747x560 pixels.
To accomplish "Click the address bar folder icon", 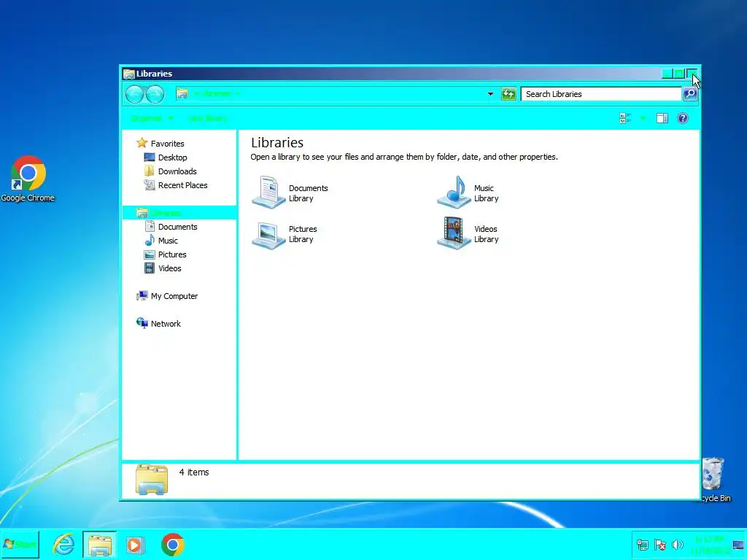I will point(182,93).
